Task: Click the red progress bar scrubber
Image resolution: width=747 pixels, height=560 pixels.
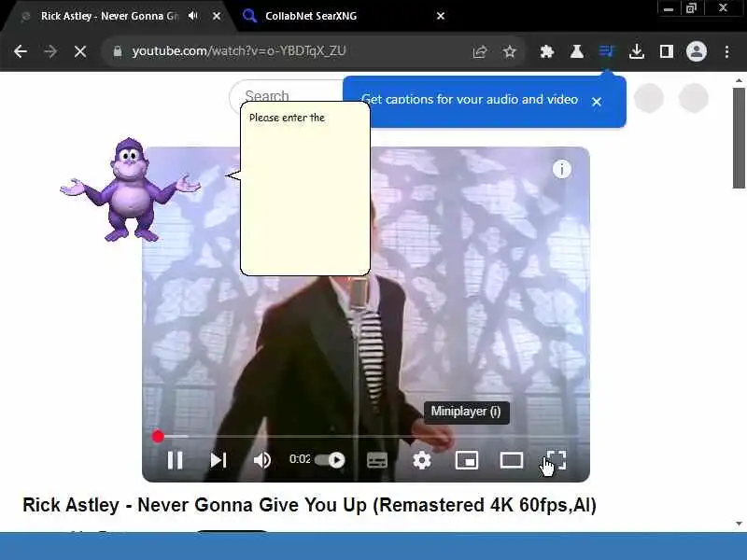Action: click(158, 436)
